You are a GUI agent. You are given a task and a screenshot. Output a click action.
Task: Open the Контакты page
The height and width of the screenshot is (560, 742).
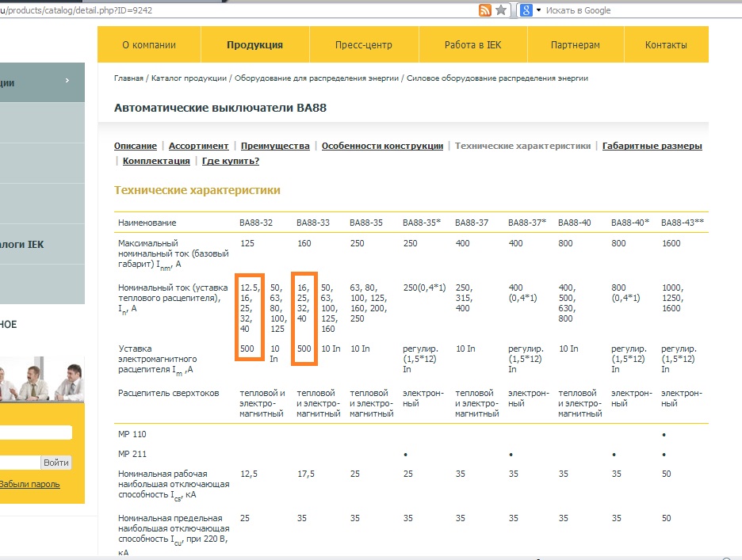point(666,45)
